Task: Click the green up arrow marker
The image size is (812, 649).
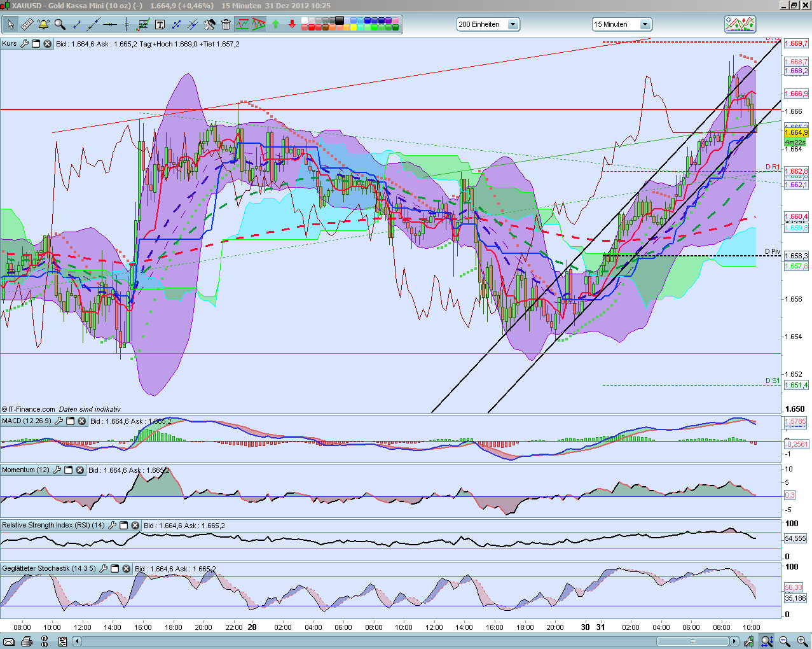Action: (275, 25)
